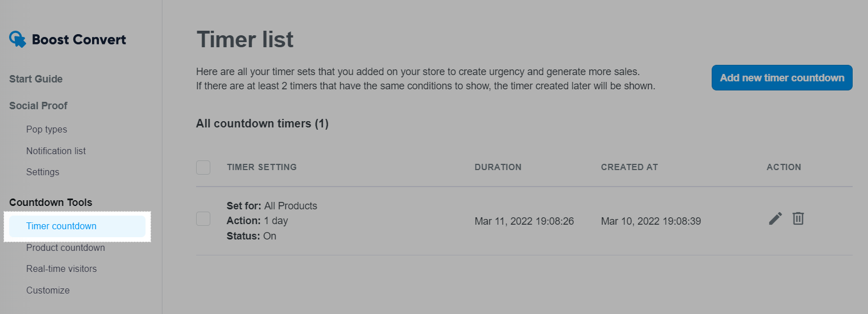Viewport: 868px width, 314px height.
Task: Open Product countdown page
Action: click(x=65, y=247)
